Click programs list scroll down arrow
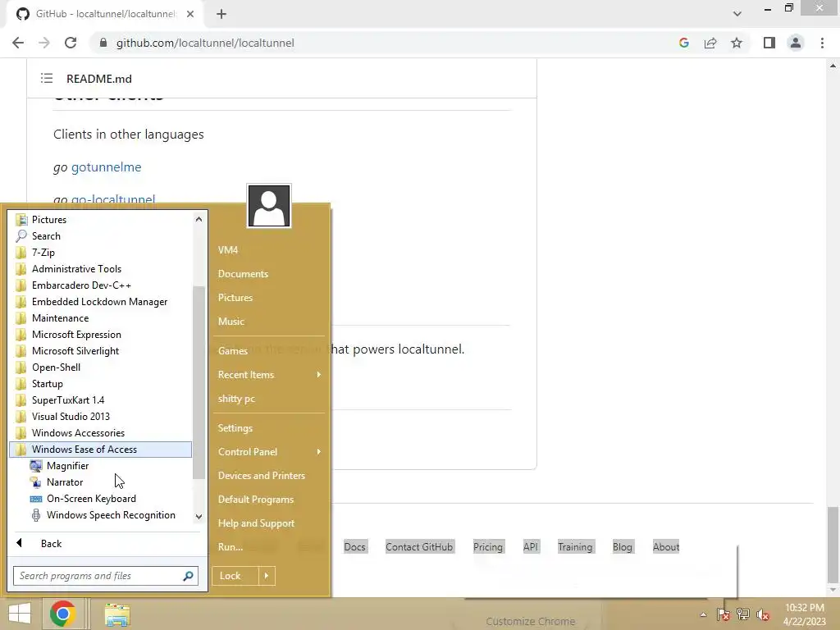 coord(199,517)
